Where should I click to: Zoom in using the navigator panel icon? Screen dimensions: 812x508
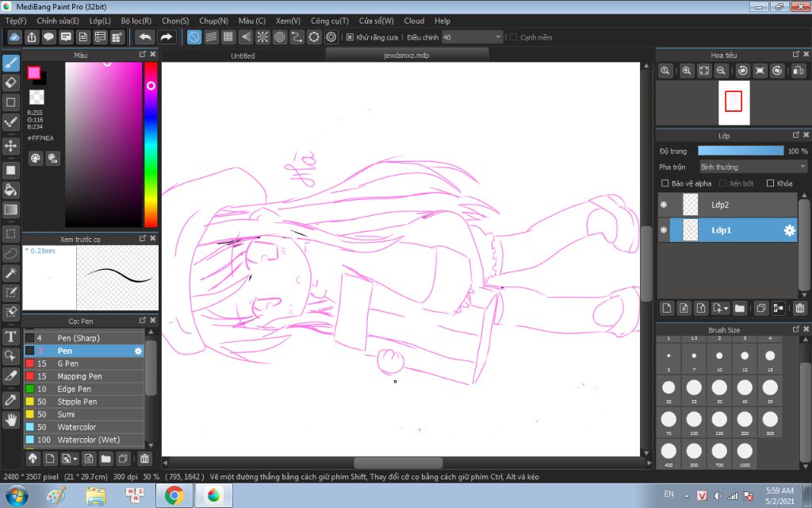[687, 71]
